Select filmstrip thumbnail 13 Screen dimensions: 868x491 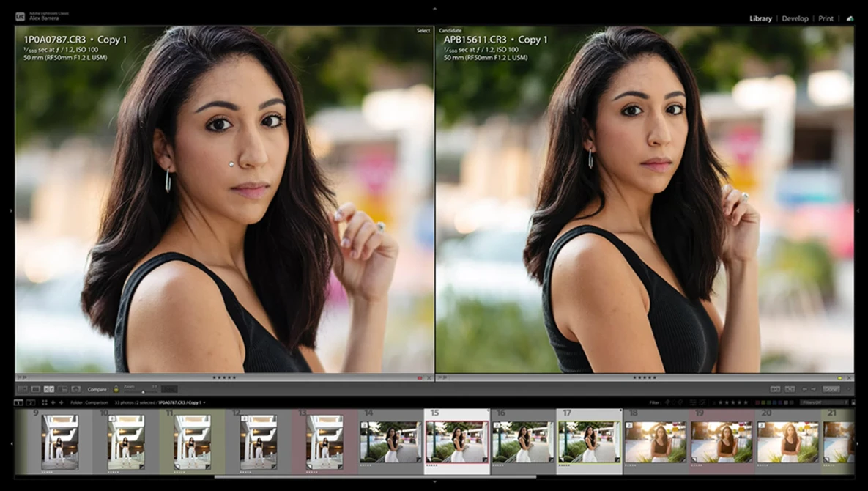[324, 442]
